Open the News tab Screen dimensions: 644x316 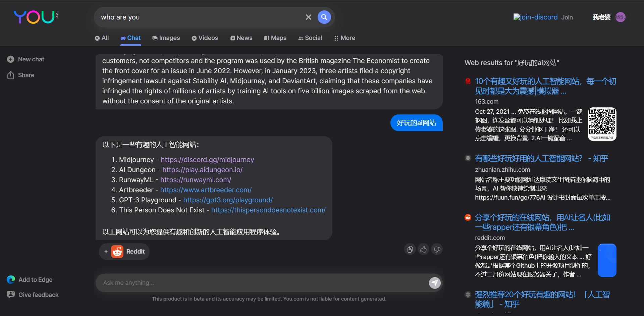point(241,38)
